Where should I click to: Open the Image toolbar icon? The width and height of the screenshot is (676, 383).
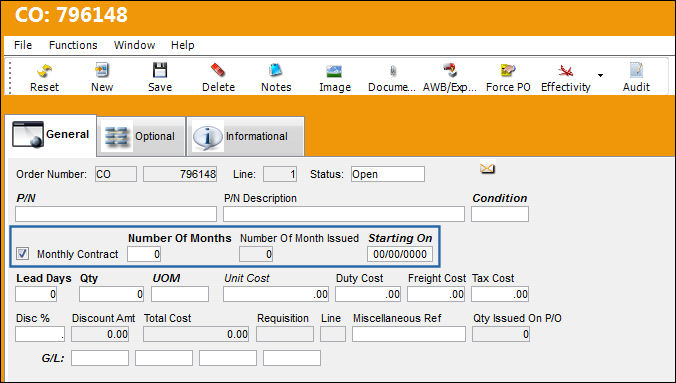[x=334, y=71]
